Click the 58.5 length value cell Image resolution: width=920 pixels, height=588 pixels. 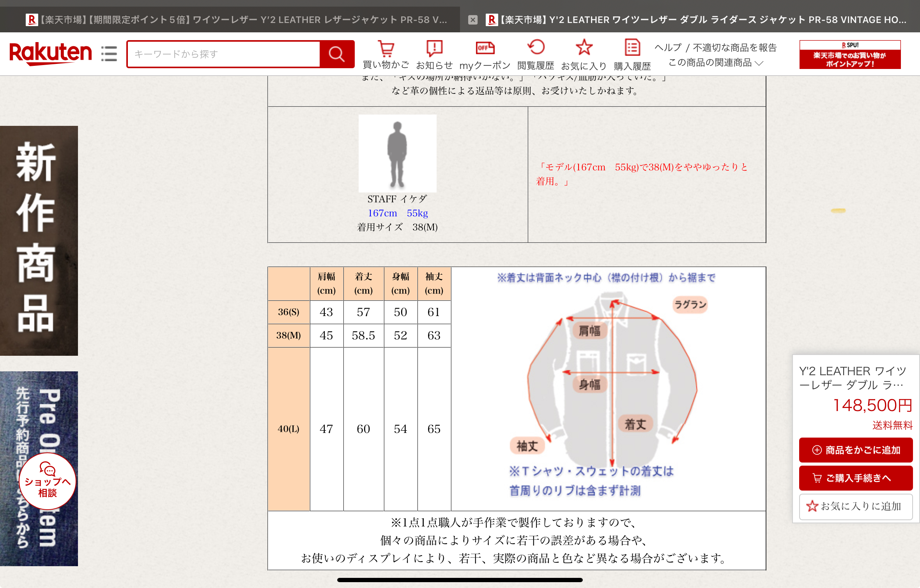363,335
